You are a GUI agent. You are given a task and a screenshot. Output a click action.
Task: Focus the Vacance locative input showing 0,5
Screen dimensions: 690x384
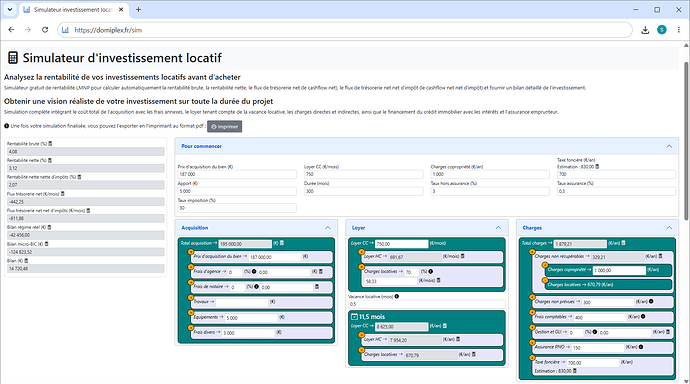tap(427, 304)
